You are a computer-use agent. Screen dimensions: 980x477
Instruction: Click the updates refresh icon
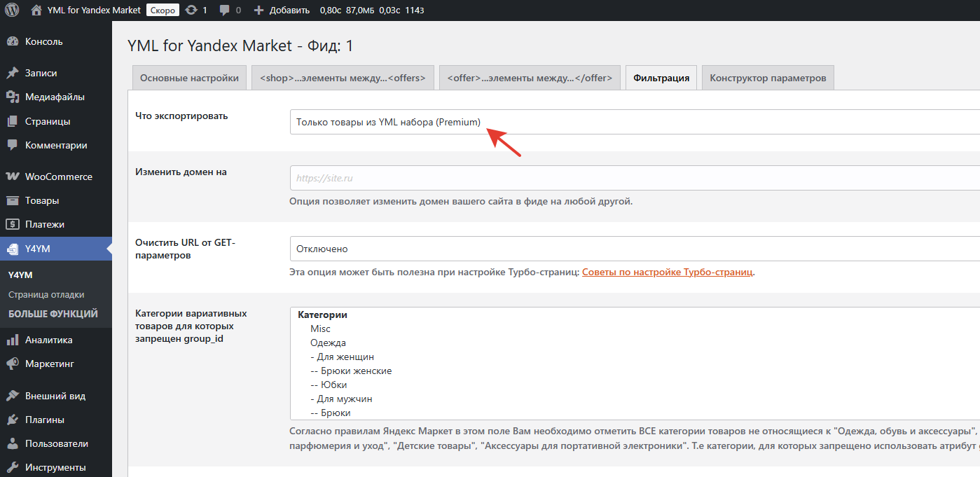191,11
